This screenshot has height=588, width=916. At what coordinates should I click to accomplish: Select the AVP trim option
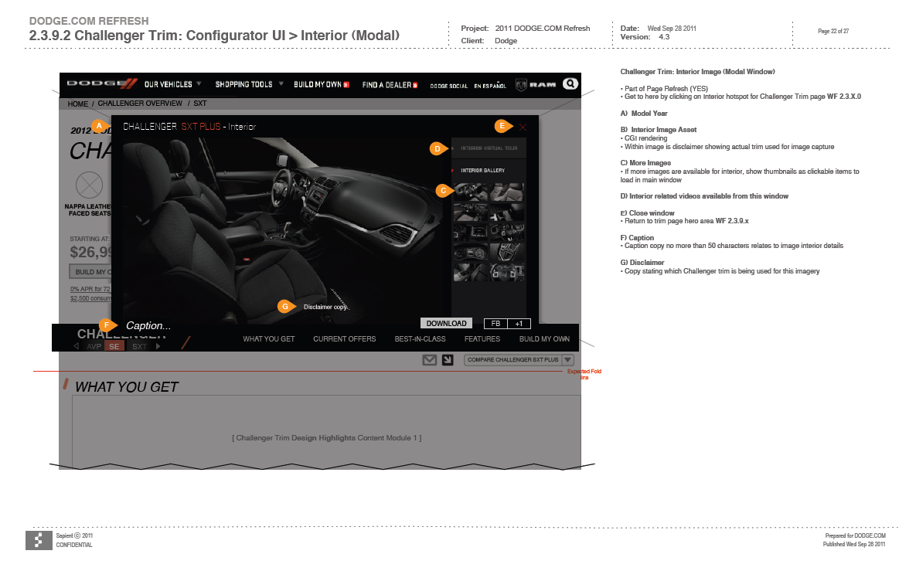tap(94, 347)
